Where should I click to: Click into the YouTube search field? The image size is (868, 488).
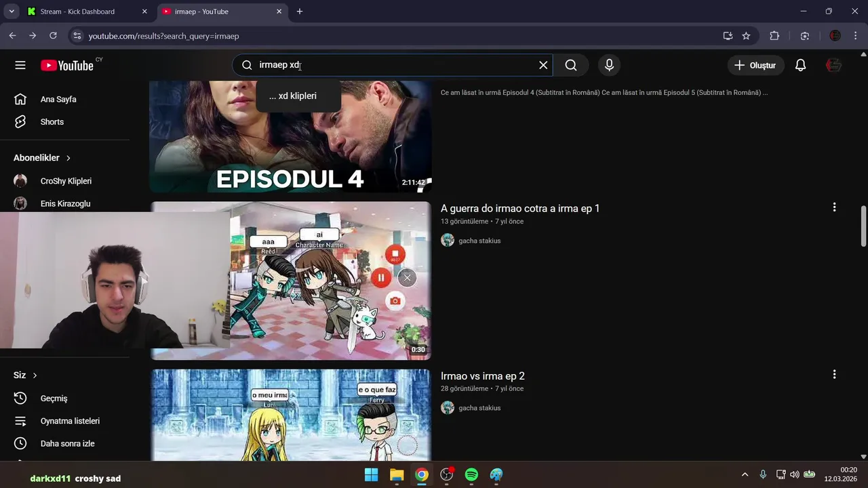coord(393,65)
